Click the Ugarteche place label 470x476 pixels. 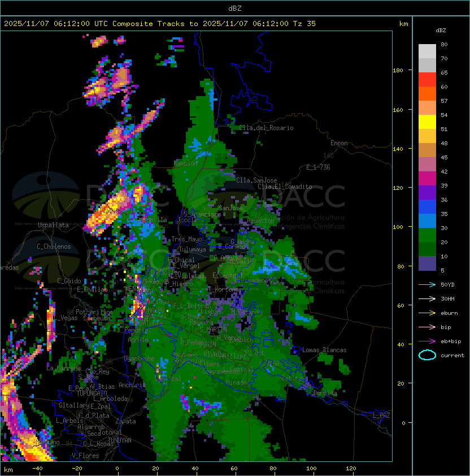click(140, 358)
